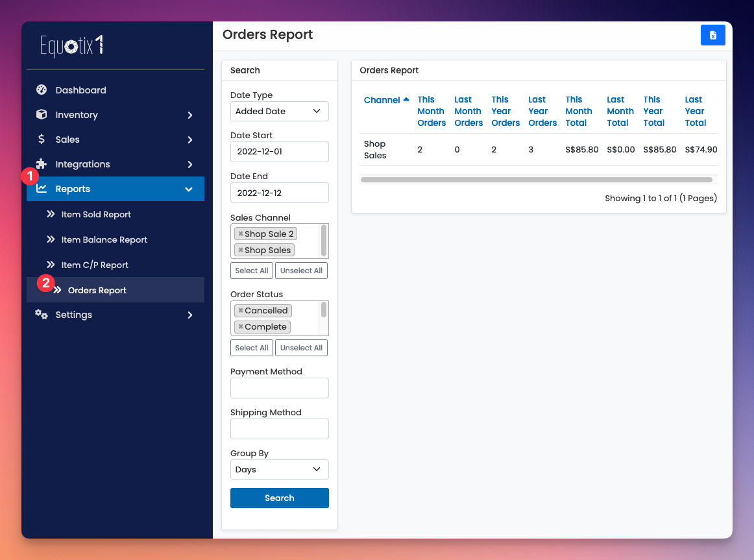Click the S$74.90 total value
Viewport: 754px width, 560px height.
coord(701,149)
